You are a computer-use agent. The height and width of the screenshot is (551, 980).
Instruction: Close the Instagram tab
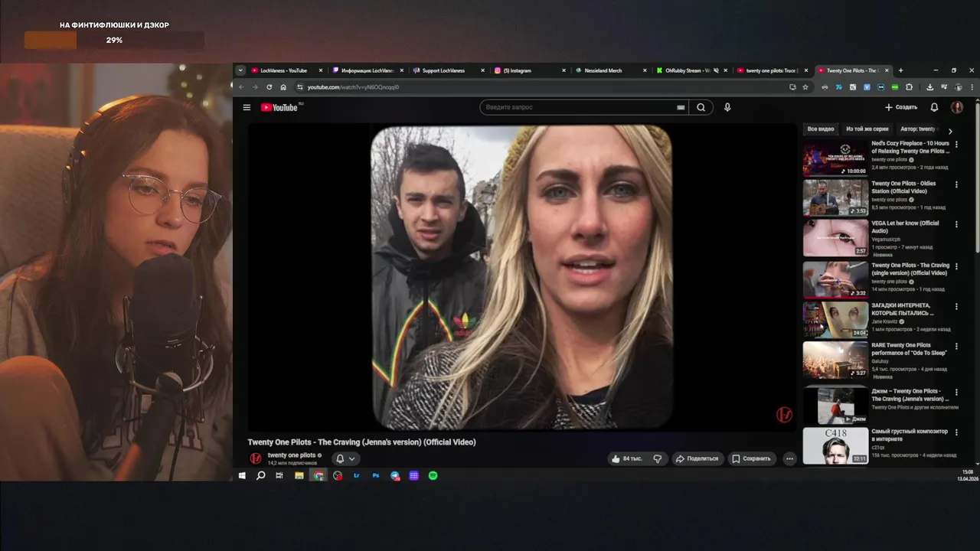pos(563,70)
